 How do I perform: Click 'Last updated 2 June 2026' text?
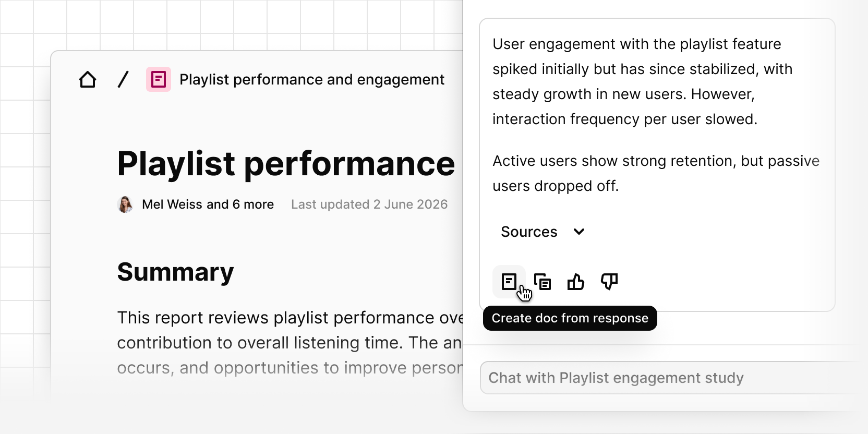coord(369,204)
